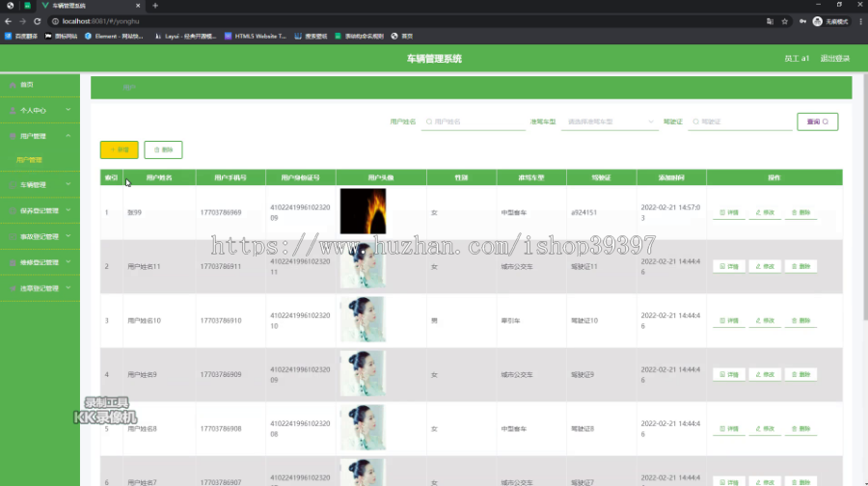Image resolution: width=868 pixels, height=486 pixels.
Task: Open the browser three-dot menu
Action: point(860,21)
